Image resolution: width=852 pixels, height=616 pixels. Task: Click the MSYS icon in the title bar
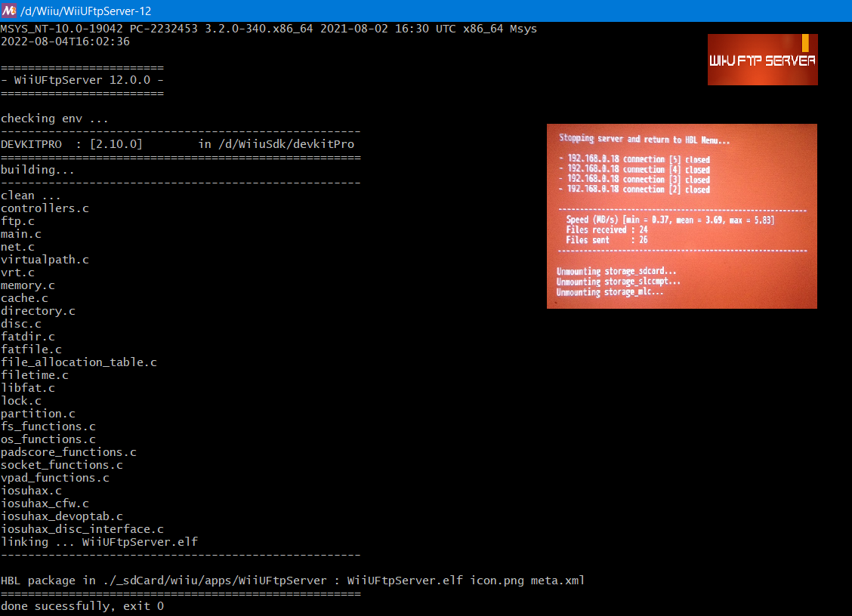pyautogui.click(x=9, y=11)
